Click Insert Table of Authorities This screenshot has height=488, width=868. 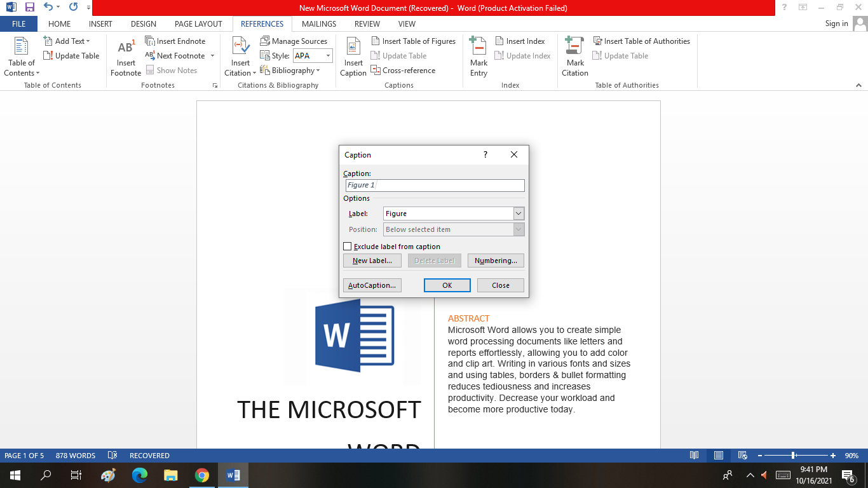pyautogui.click(x=641, y=41)
